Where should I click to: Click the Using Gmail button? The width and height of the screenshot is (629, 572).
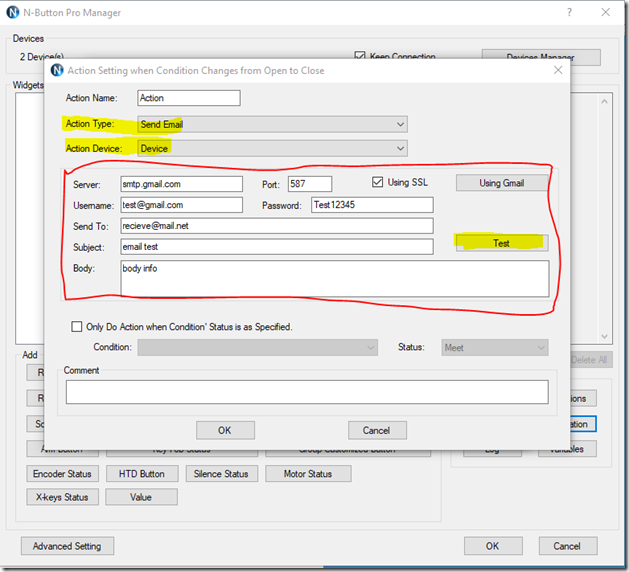pos(502,183)
